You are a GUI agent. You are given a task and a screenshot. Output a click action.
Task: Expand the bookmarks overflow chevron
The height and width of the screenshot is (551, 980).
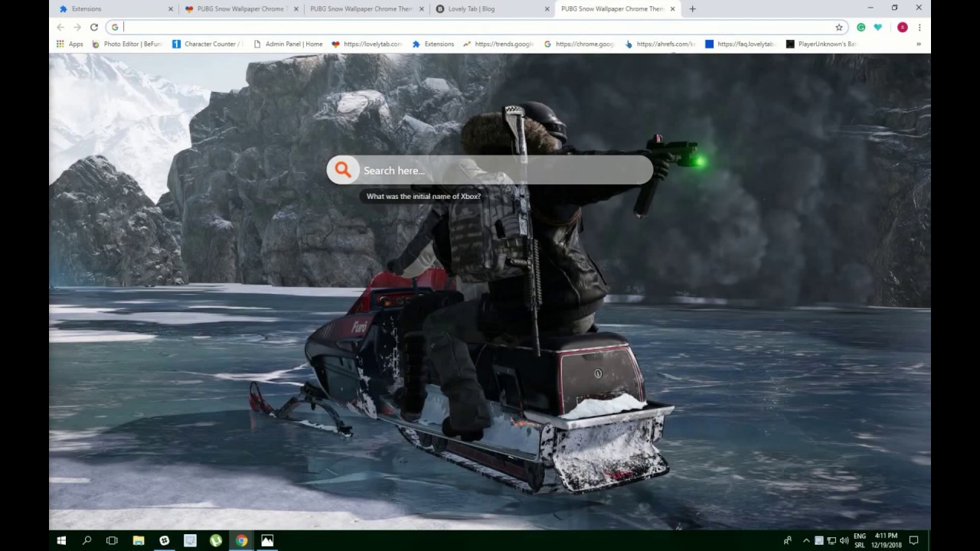(x=918, y=44)
